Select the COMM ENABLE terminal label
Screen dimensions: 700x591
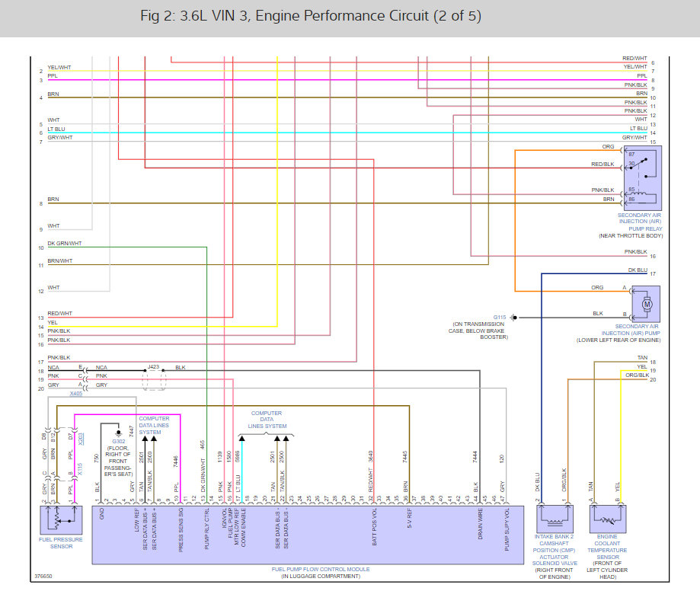tap(243, 527)
